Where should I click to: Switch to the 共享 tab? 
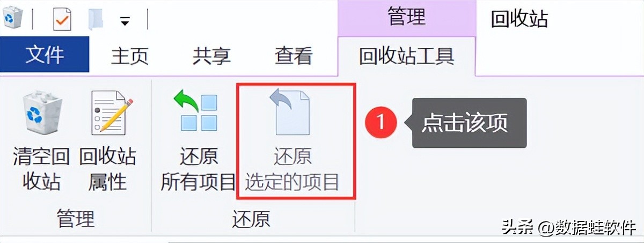tap(211, 55)
